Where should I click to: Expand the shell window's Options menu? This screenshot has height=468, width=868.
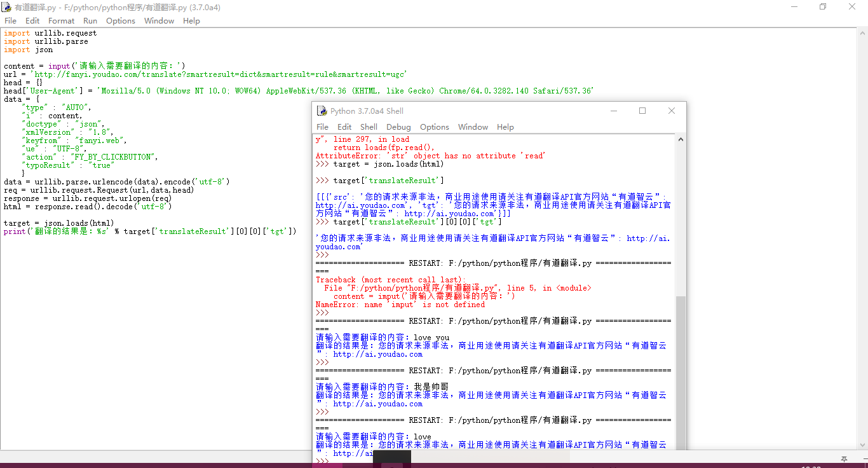435,127
